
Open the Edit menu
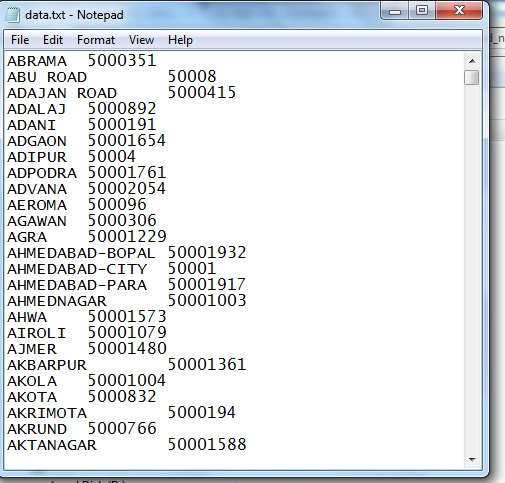[x=53, y=40]
